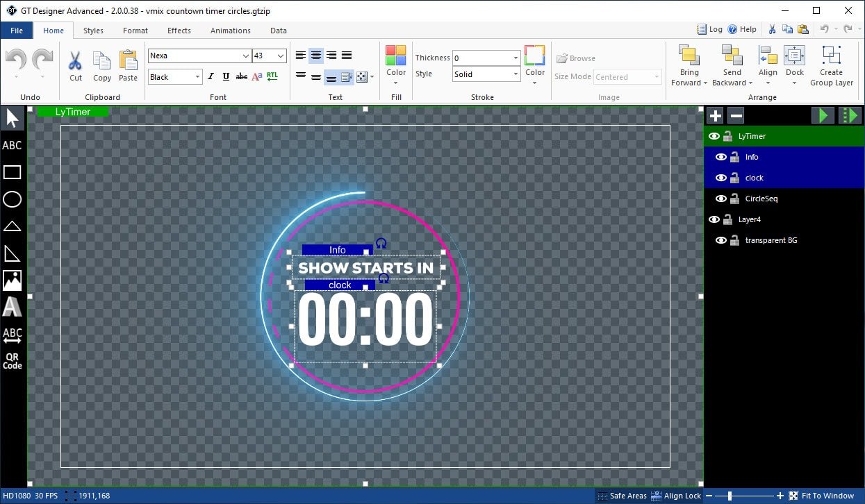Switch to the Animations tab
This screenshot has height=504, width=865.
pyautogui.click(x=230, y=31)
